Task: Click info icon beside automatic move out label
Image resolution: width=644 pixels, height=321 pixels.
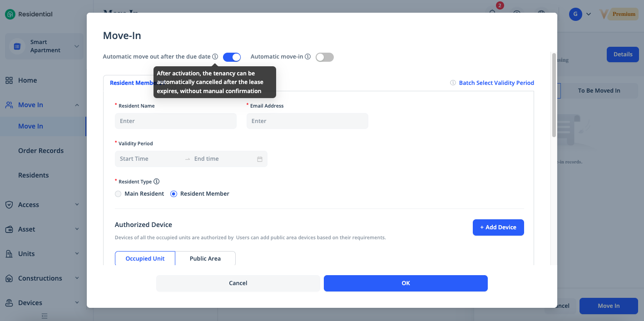Action: pos(215,57)
